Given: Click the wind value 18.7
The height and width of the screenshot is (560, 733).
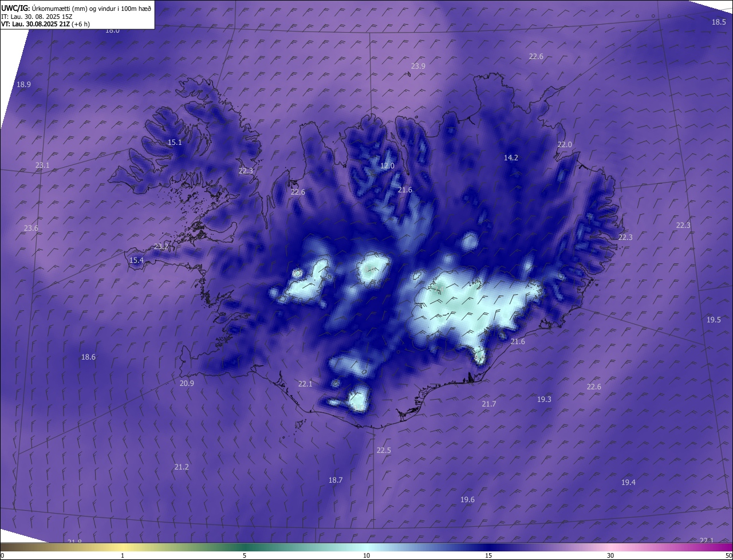Looking at the screenshot, I should [x=336, y=480].
